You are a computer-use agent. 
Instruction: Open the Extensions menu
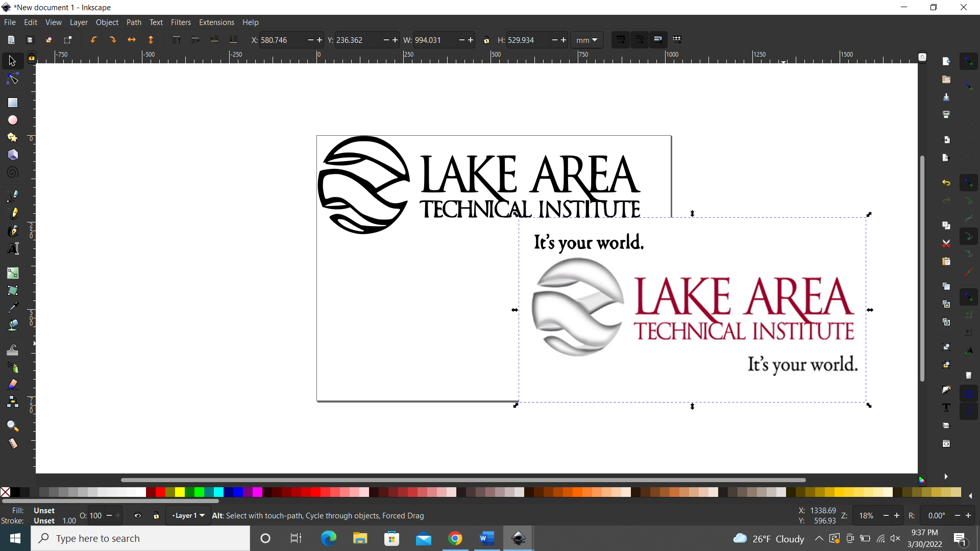click(x=216, y=22)
